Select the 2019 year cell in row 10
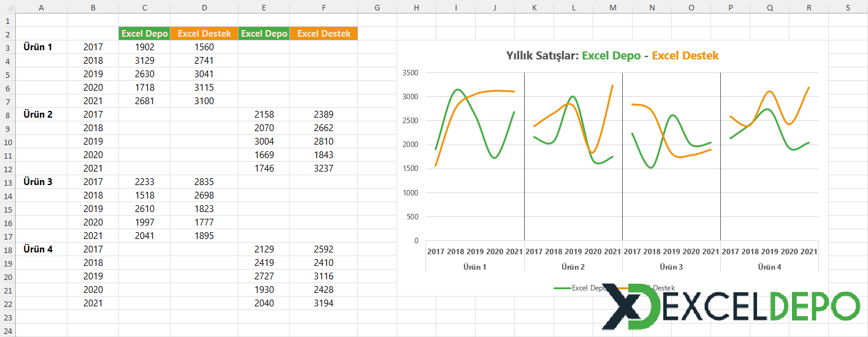868x337 pixels. [93, 142]
